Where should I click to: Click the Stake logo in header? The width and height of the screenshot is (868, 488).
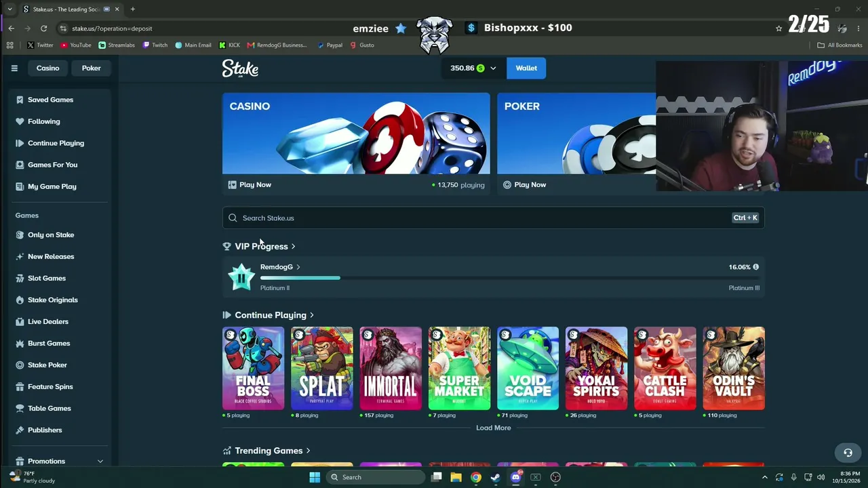pos(240,68)
